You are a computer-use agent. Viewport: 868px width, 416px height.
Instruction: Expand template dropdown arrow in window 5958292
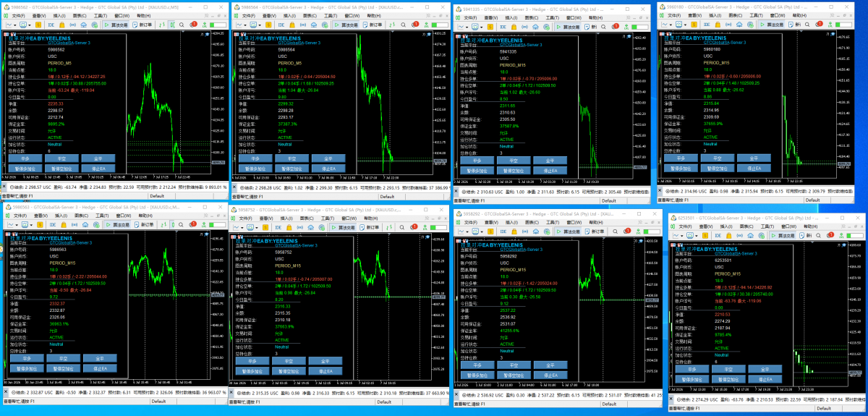(x=482, y=232)
